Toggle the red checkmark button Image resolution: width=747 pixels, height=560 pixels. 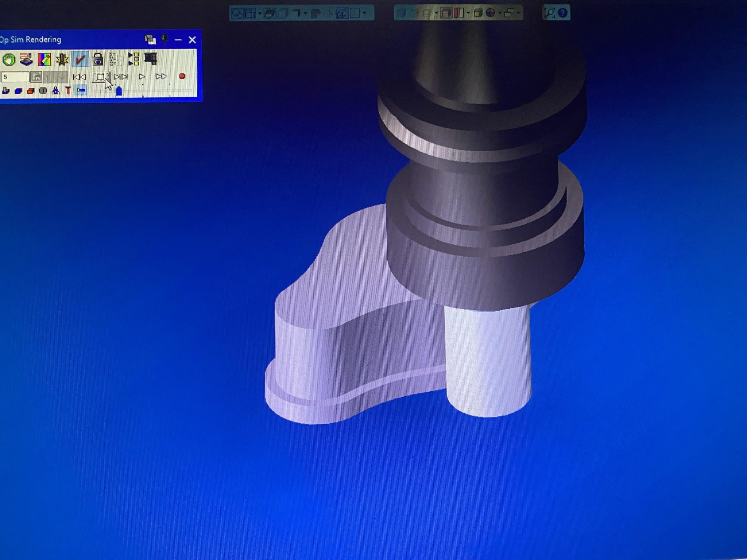click(80, 59)
